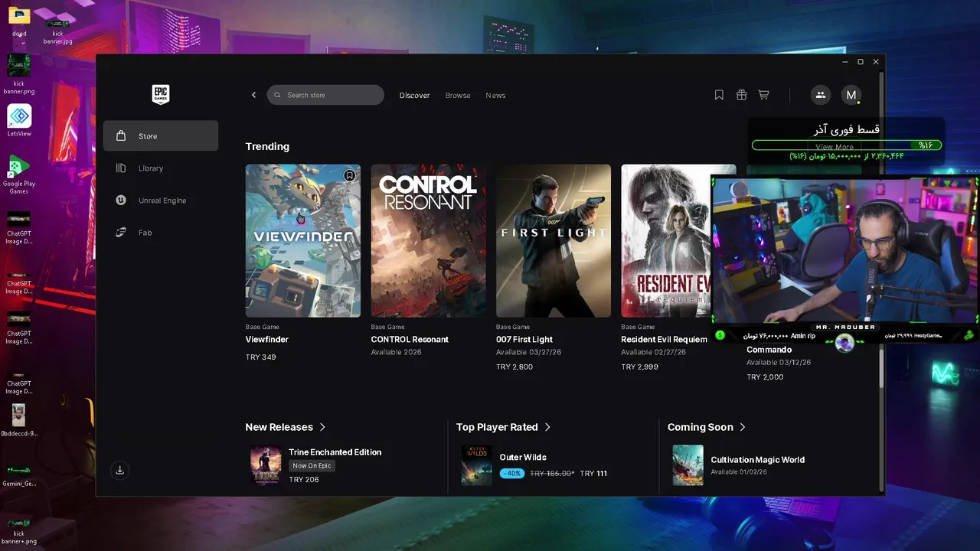This screenshot has width=980, height=551.
Task: Toggle wishlist bookmark on the Viewfinder card
Action: coord(349,176)
